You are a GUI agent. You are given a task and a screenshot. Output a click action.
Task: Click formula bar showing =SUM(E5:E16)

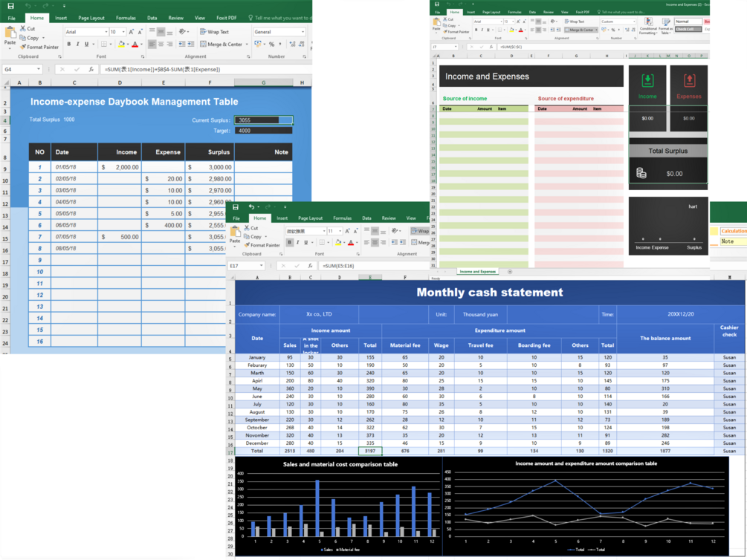374,266
